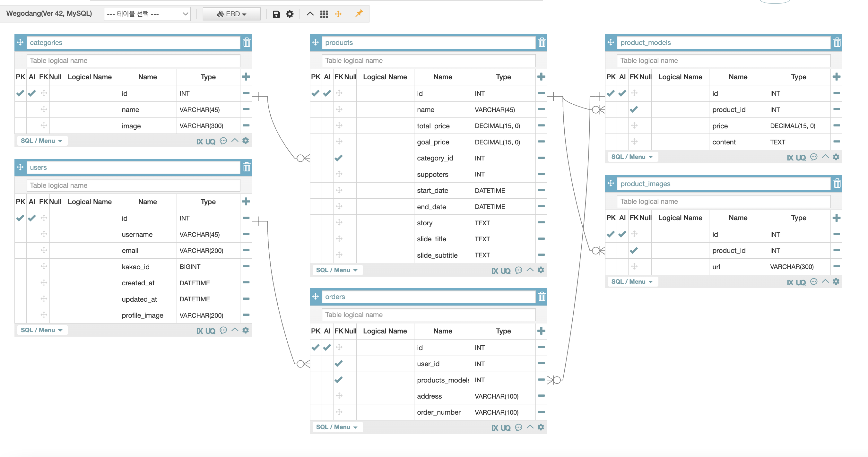
Task: Click the save diagram icon in toolbar
Action: (x=276, y=14)
